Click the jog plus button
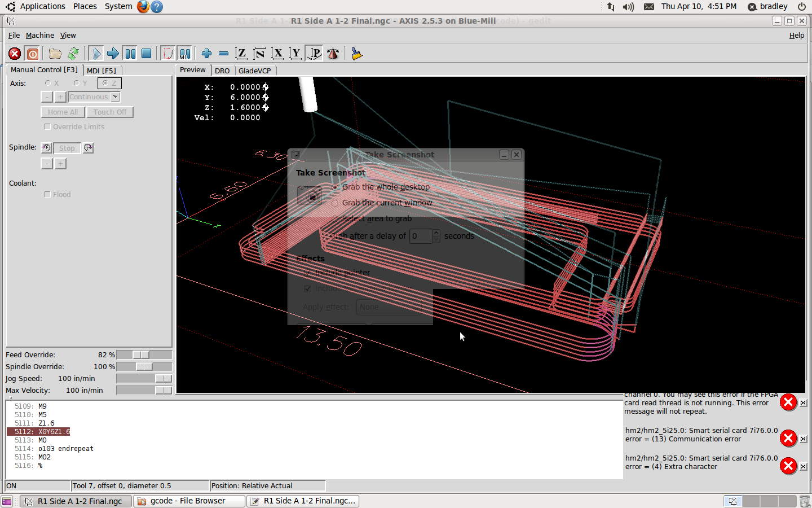Viewport: 812px width, 508px height. (x=60, y=97)
